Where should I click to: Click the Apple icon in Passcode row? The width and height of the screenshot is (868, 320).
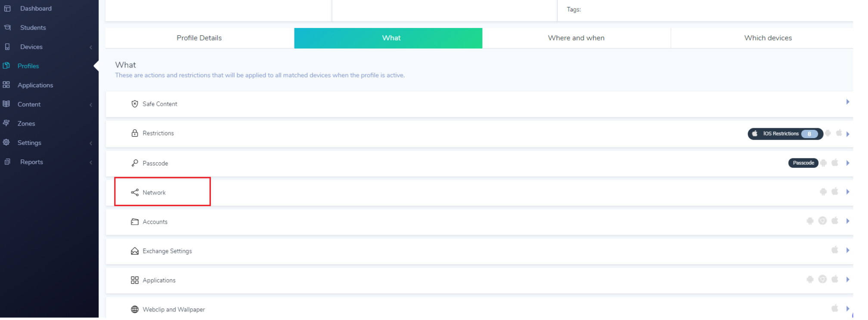(x=835, y=163)
